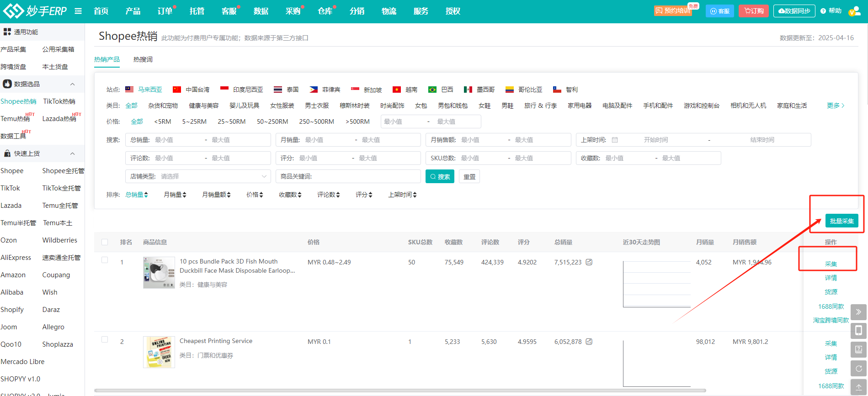Open the 物流 top menu

click(389, 11)
